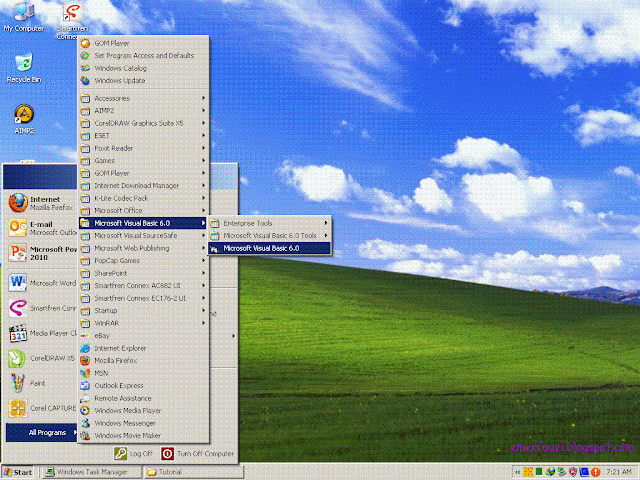Expand the Accessories submenu arrow
640x480 pixels.
(203, 98)
